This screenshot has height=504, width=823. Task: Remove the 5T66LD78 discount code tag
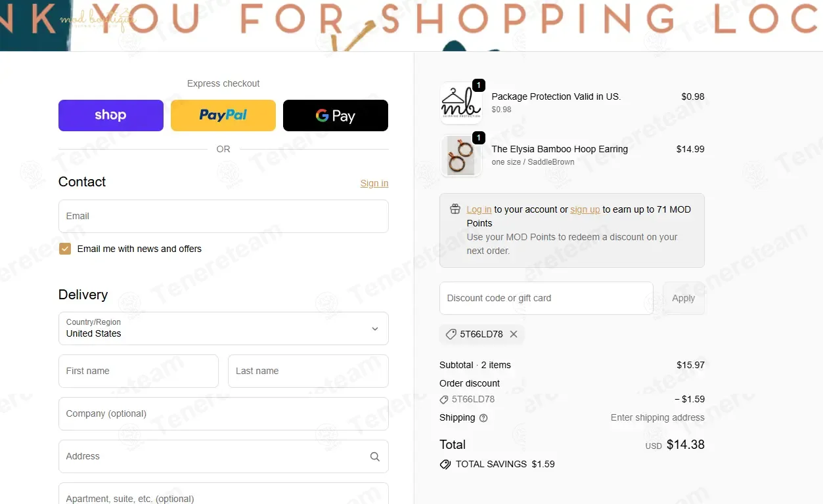[514, 334]
